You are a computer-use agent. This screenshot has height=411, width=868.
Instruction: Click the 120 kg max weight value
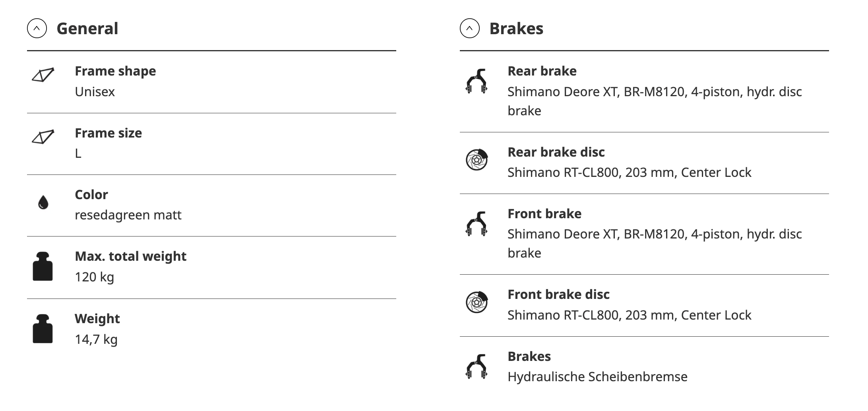click(x=94, y=277)
